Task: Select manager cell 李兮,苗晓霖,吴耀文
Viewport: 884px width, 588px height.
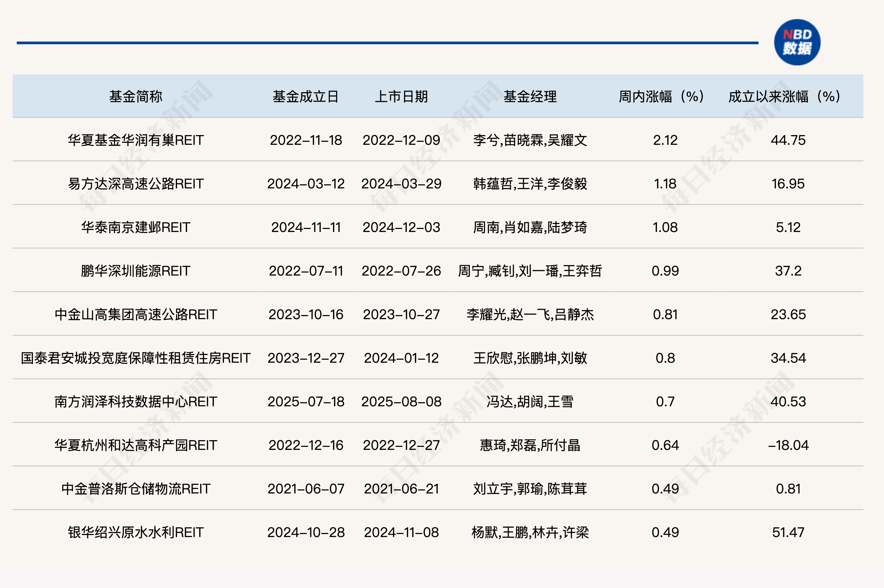Action: coord(530,140)
